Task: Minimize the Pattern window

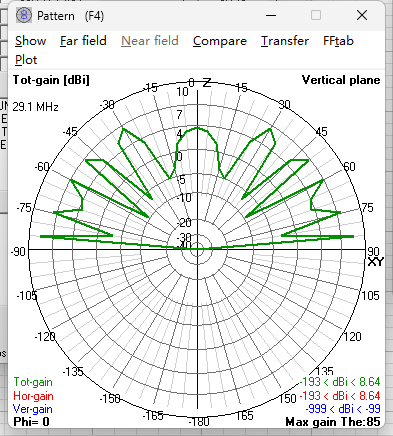Action: [x=271, y=15]
